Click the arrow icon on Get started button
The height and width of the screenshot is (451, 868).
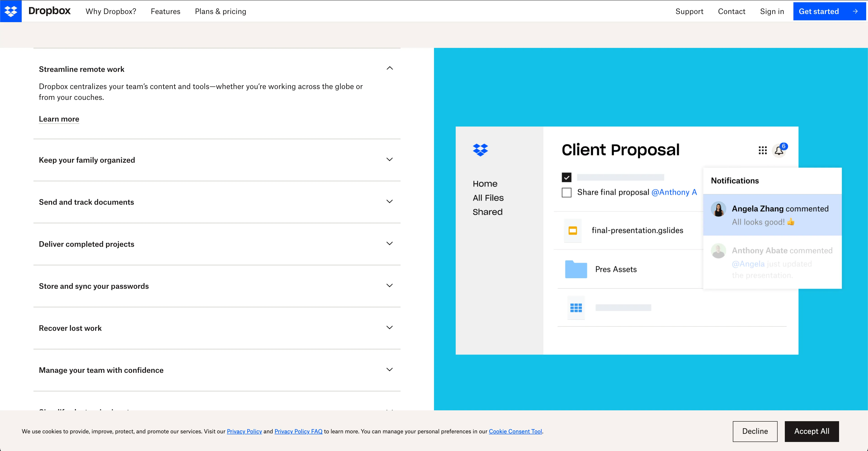(x=855, y=11)
